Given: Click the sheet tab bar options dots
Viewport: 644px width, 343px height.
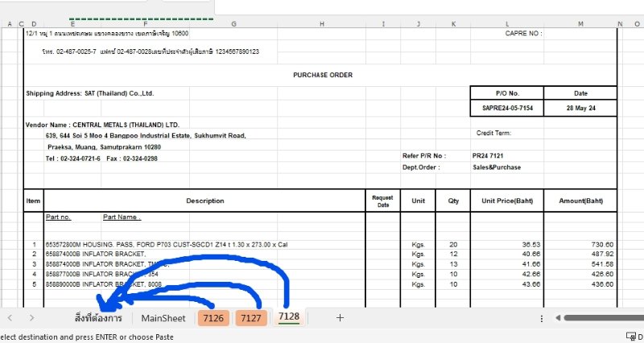Looking at the screenshot, I should [x=541, y=318].
